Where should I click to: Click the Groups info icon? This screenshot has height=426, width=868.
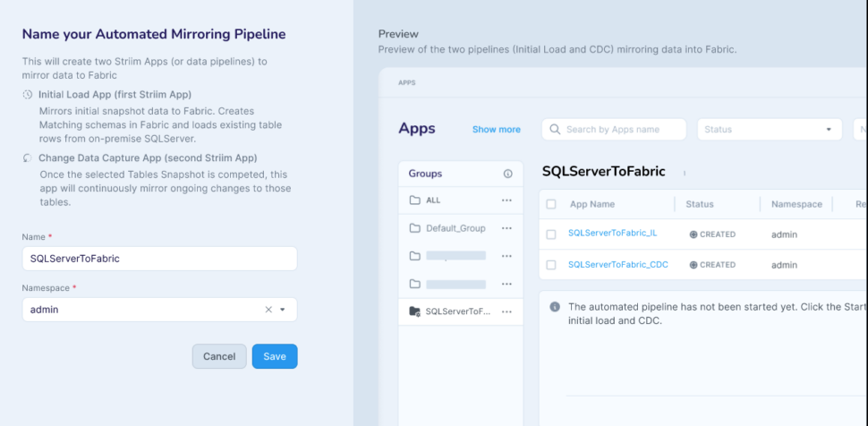(x=507, y=174)
